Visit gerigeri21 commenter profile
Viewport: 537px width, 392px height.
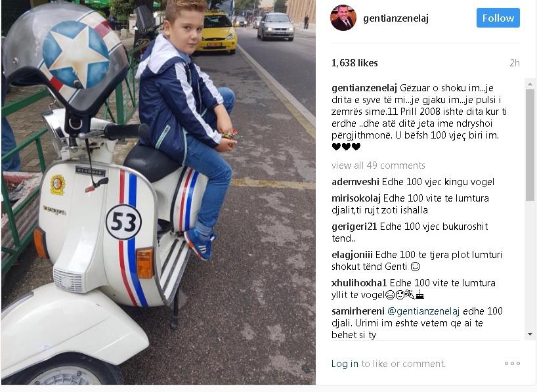coord(354,227)
